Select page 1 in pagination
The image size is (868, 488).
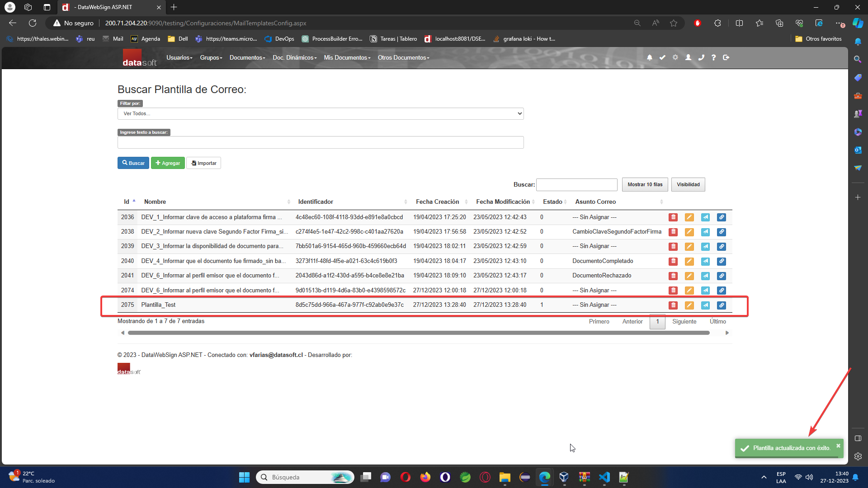pos(657,321)
